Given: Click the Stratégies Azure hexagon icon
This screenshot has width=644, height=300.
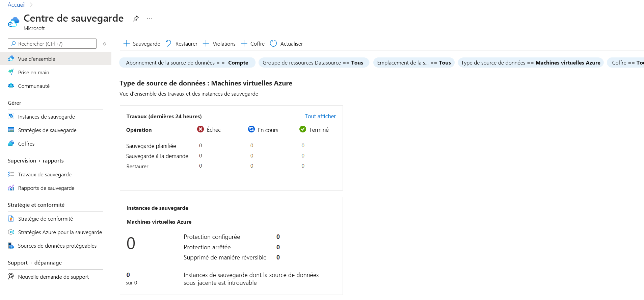Looking at the screenshot, I should point(11,232).
